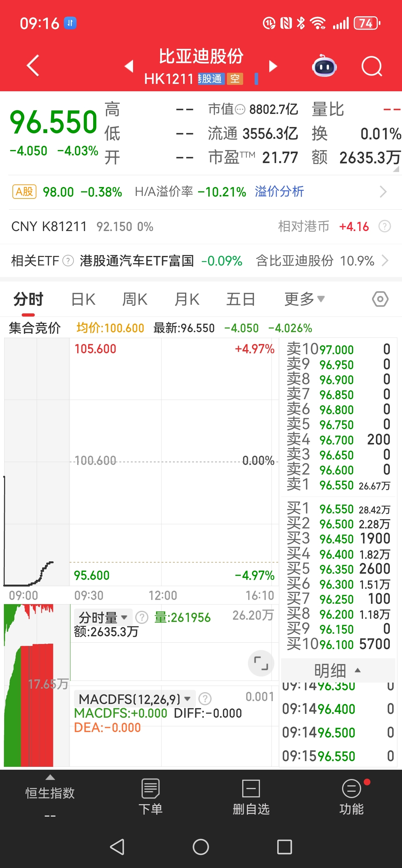Tap the 09:15 96.550 trade detail row
Image resolution: width=402 pixels, height=868 pixels.
pyautogui.click(x=338, y=756)
